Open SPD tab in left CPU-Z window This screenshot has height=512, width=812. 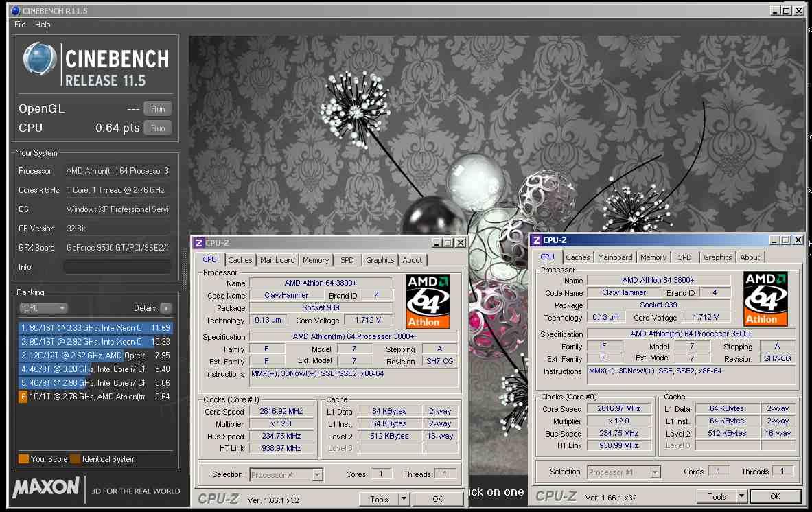click(x=347, y=260)
